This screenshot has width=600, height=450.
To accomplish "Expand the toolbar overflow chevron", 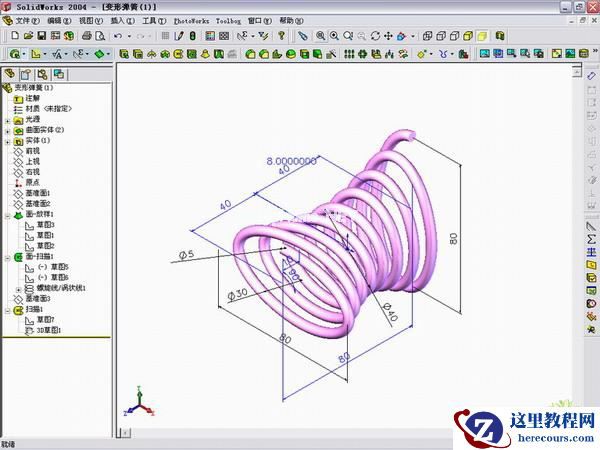I will pyautogui.click(x=595, y=51).
